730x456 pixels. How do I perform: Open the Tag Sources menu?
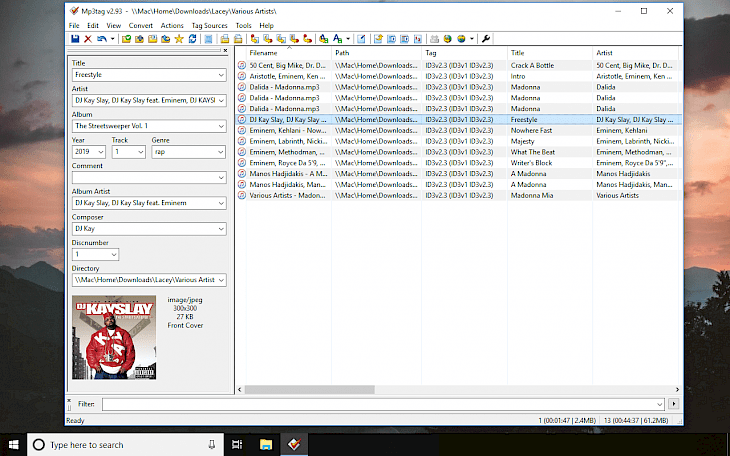[210, 26]
